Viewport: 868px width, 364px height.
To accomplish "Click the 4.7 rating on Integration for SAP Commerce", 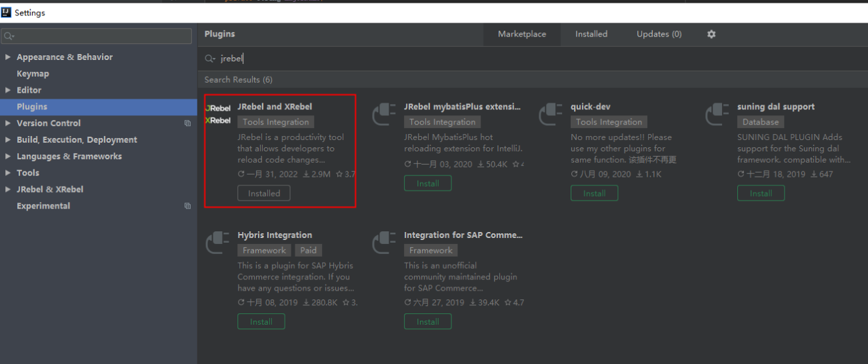I will [515, 303].
